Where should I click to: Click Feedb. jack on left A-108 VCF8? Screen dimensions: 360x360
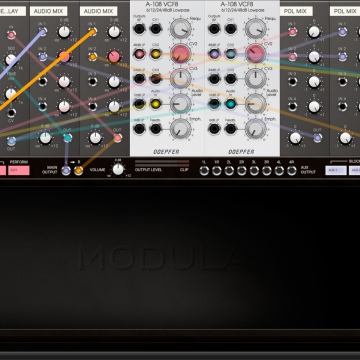(156, 129)
